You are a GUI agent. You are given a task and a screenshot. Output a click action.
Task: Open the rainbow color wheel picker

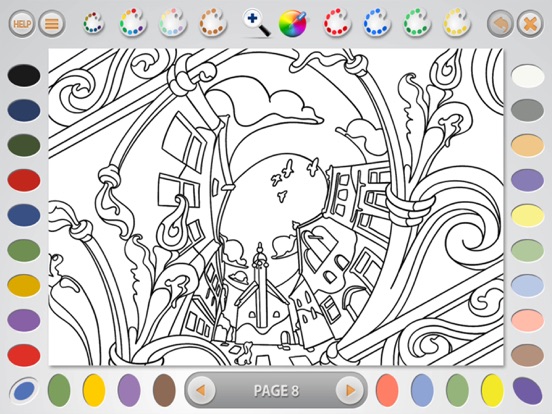293,24
